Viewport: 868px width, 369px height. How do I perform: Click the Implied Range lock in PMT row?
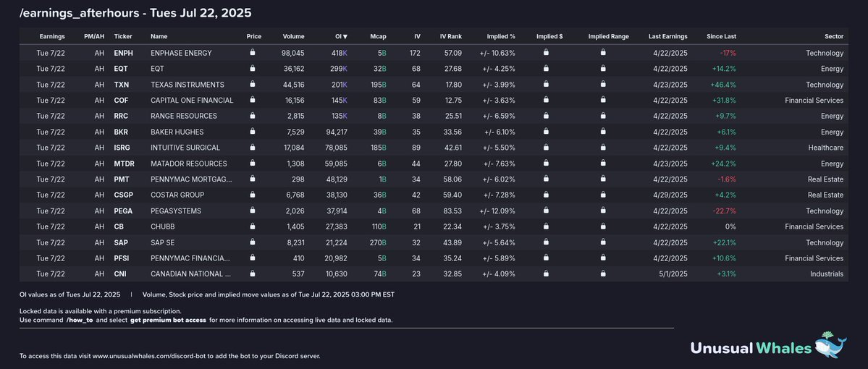pyautogui.click(x=603, y=179)
